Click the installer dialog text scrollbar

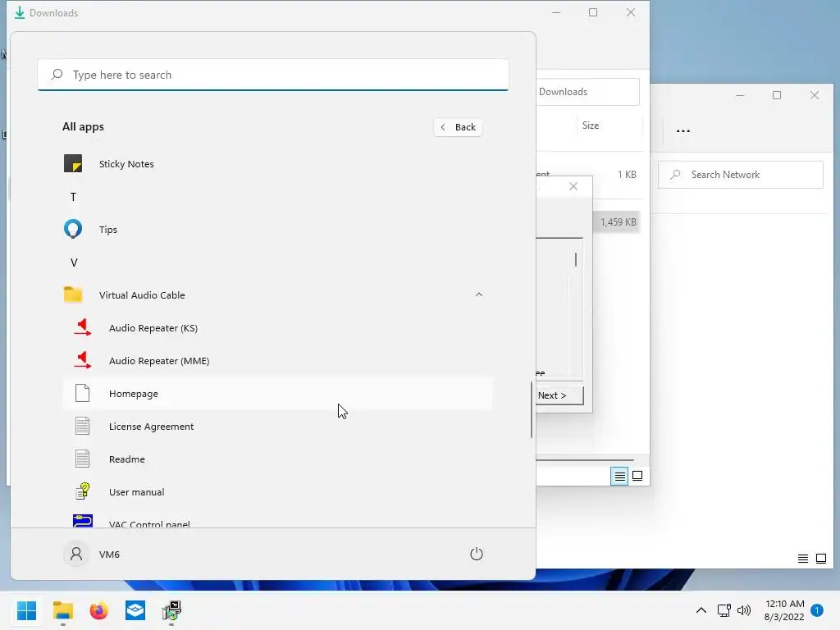tap(576, 260)
